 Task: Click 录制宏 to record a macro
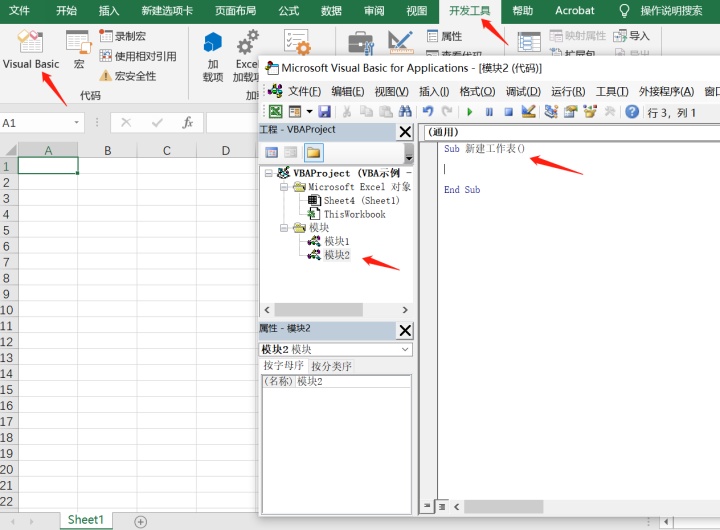(123, 36)
